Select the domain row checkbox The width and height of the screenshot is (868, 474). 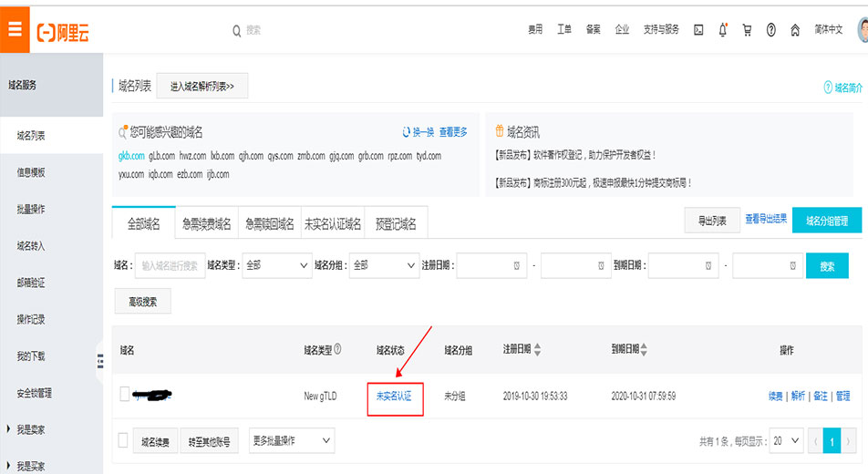(x=124, y=395)
